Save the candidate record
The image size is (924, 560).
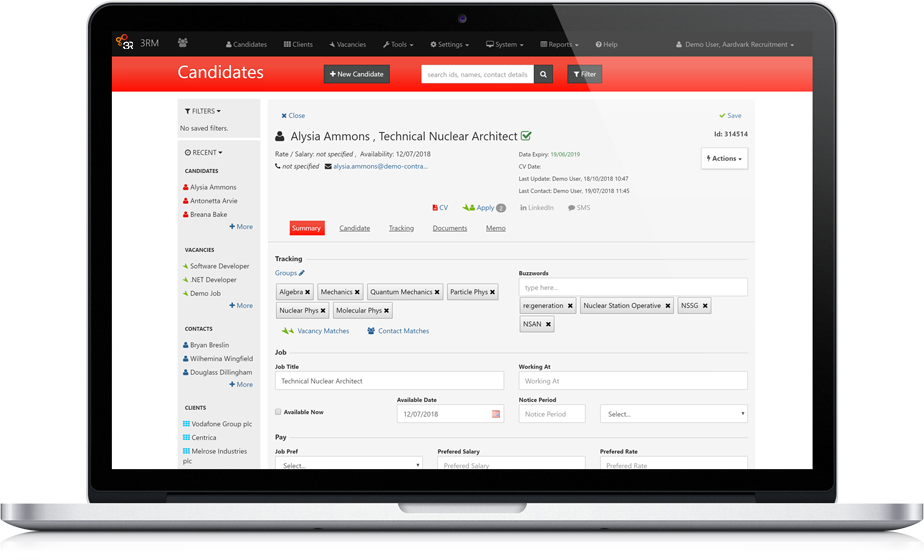(730, 116)
